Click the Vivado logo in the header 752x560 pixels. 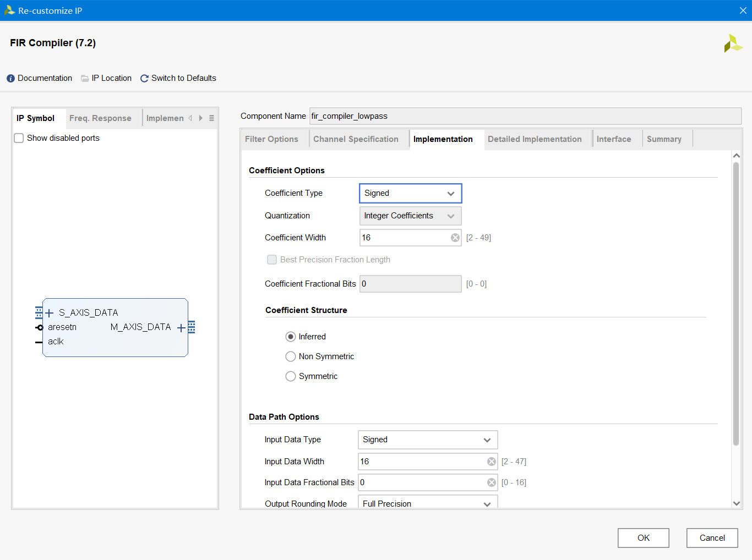(x=733, y=43)
